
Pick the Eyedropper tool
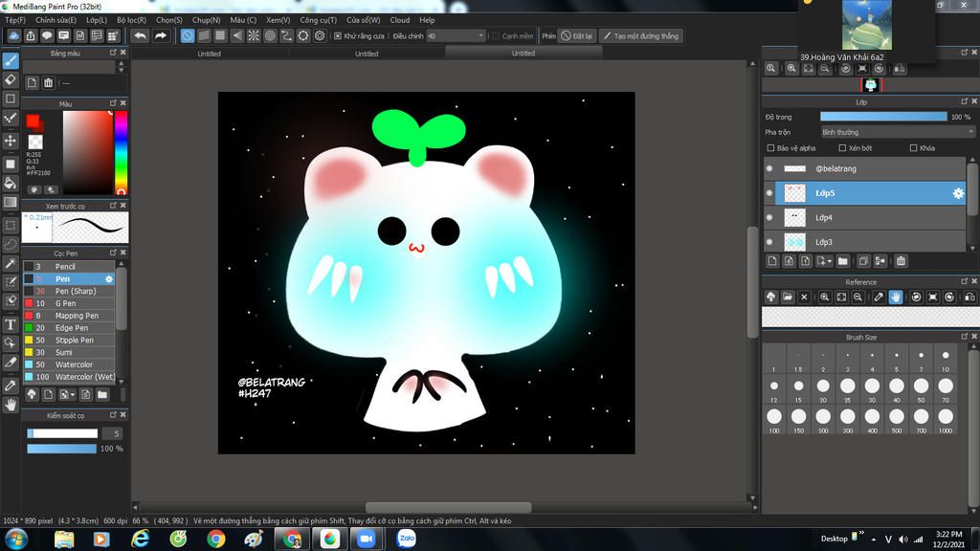[11, 386]
